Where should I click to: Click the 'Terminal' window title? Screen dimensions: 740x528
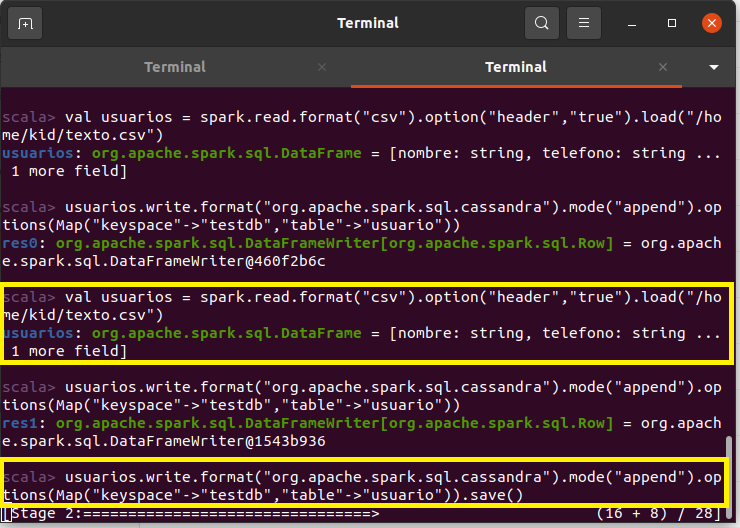[x=368, y=23]
